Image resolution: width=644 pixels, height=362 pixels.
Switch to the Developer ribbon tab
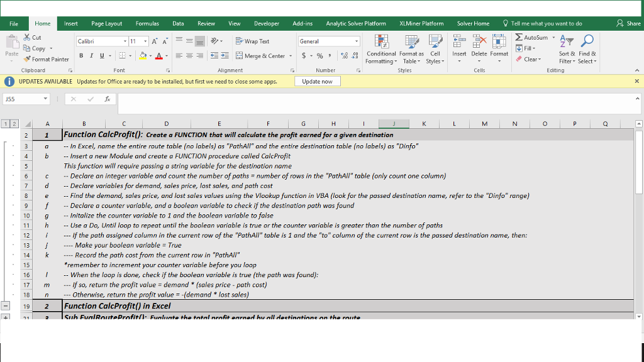[x=266, y=23]
